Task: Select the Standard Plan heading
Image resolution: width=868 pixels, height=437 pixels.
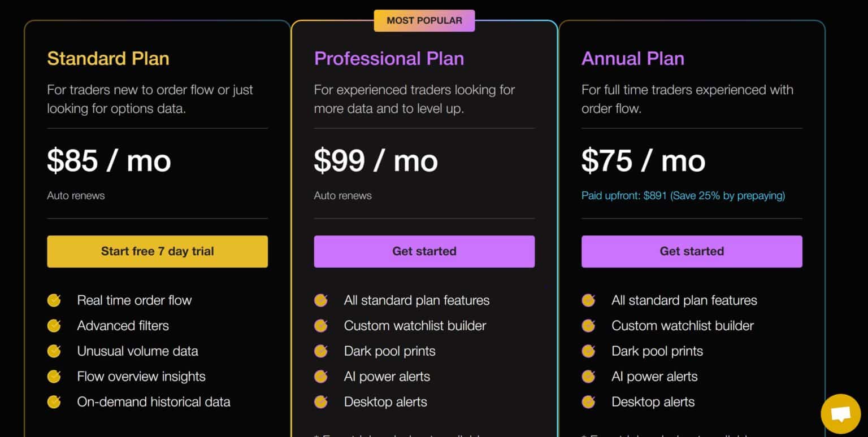Action: (x=108, y=59)
